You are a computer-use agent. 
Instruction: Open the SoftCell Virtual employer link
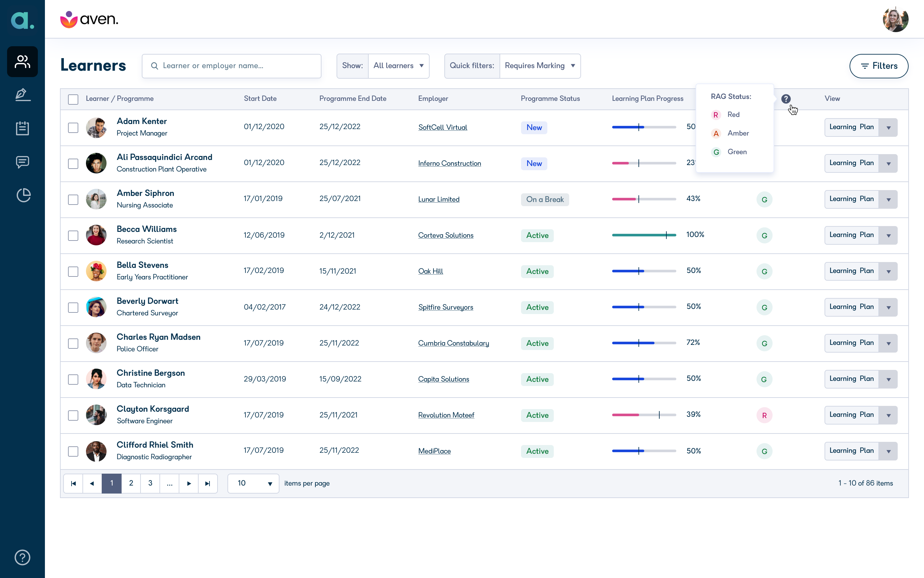point(442,127)
